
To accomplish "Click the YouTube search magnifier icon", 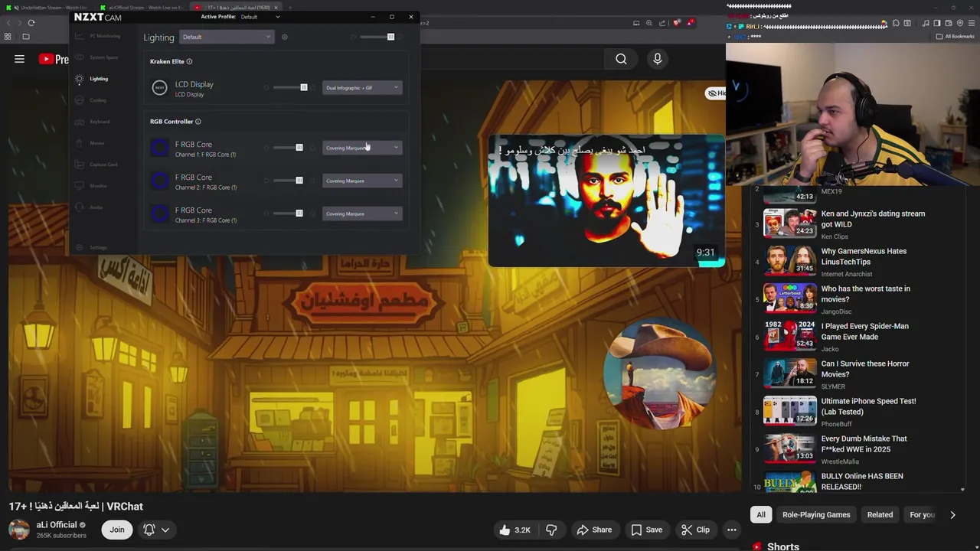I will [621, 59].
